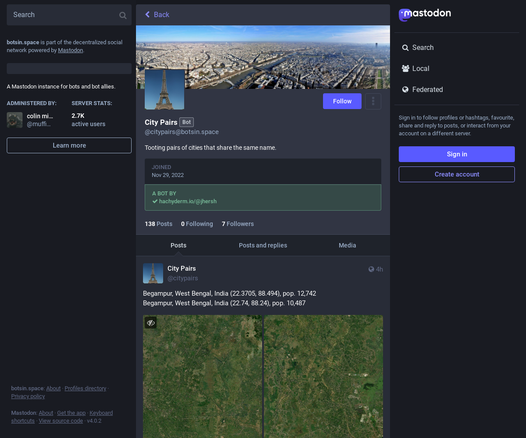This screenshot has height=438, width=526.
Task: Click the Create account button
Action: 457,174
